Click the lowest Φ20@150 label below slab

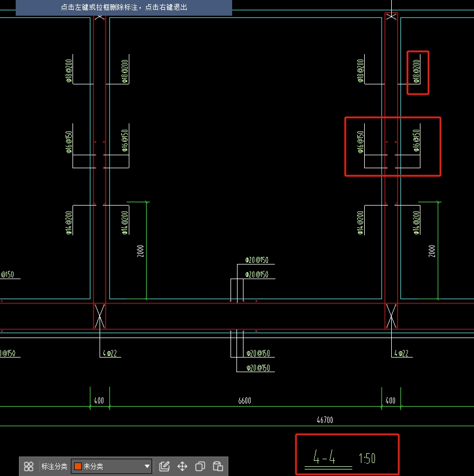[258, 368]
